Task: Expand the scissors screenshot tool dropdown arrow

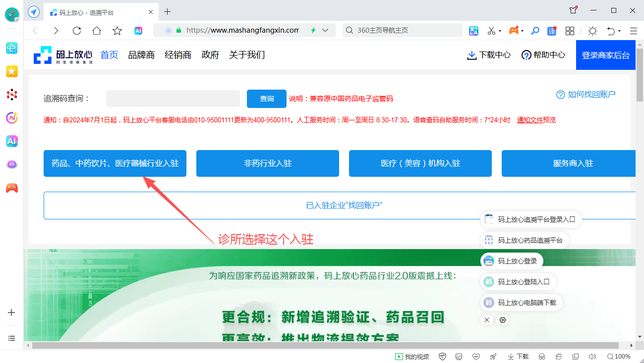Action: click(500, 31)
